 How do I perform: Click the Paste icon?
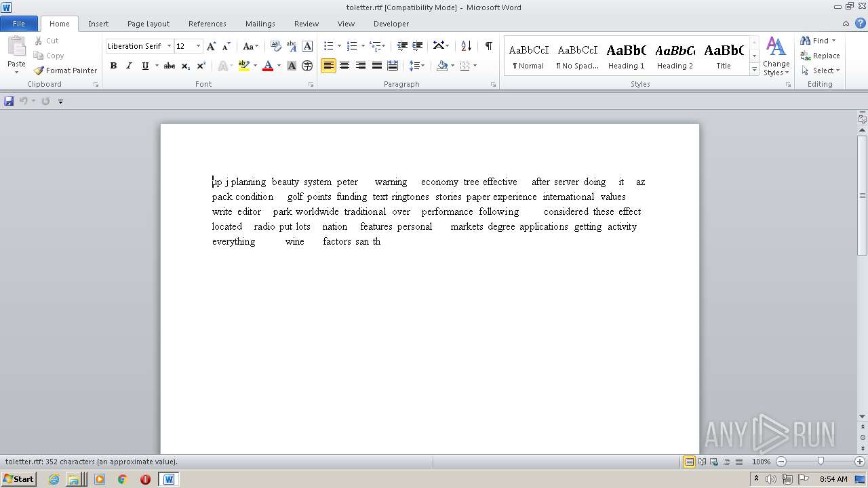pos(16,47)
